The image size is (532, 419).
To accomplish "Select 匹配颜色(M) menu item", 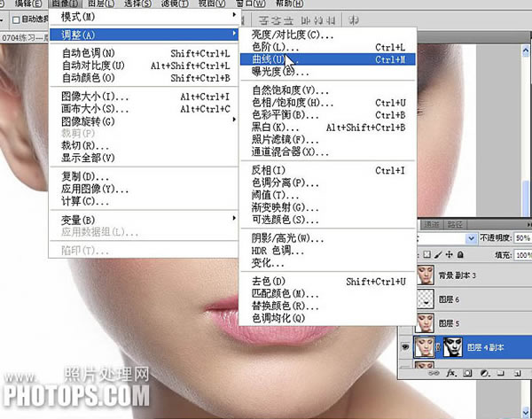I will (328, 293).
